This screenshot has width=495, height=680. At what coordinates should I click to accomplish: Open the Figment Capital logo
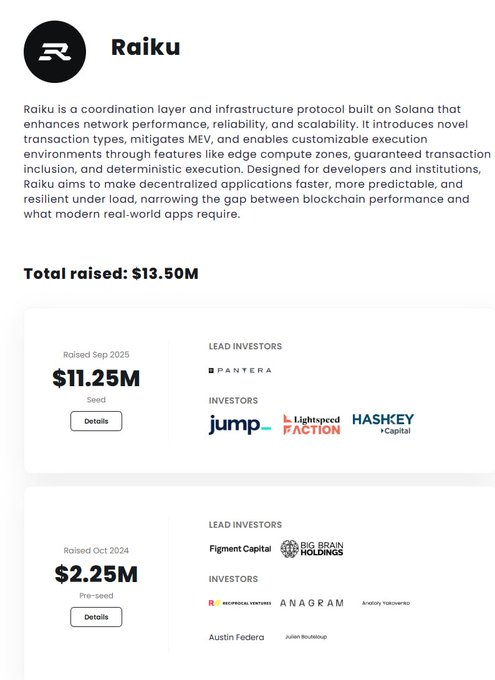[x=240, y=549]
